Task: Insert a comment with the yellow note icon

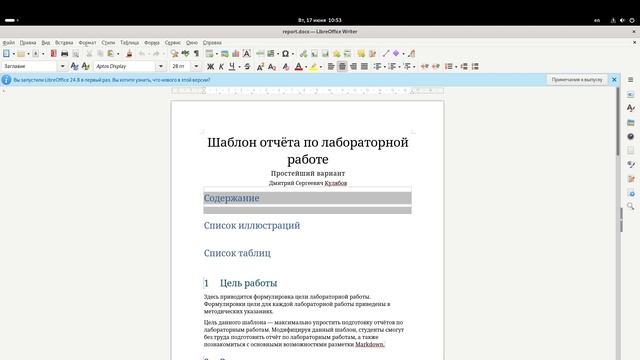Action: tap(361, 53)
